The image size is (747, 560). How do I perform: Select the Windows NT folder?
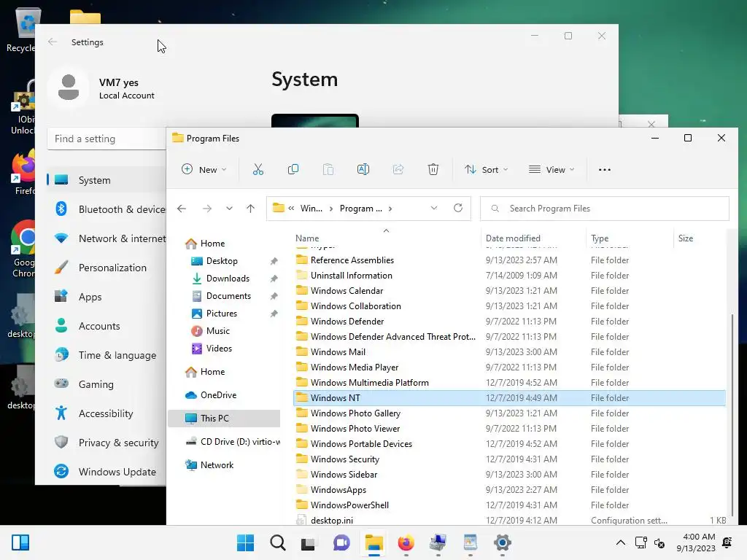509,397
